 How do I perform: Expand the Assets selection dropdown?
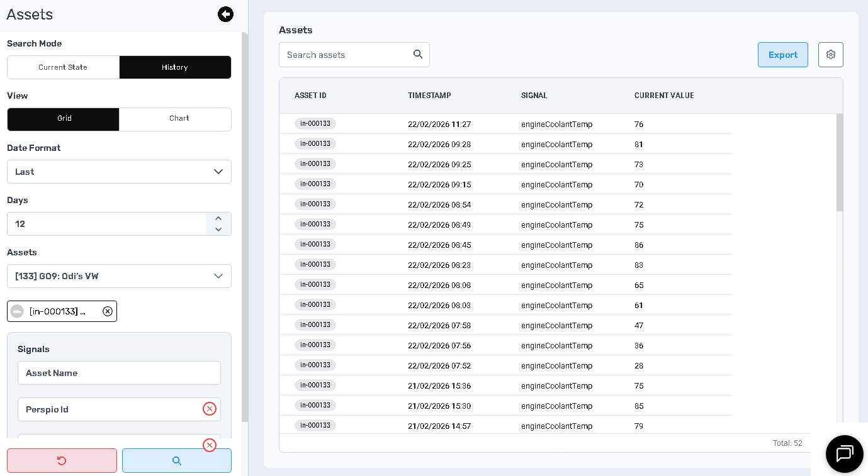[119, 276]
